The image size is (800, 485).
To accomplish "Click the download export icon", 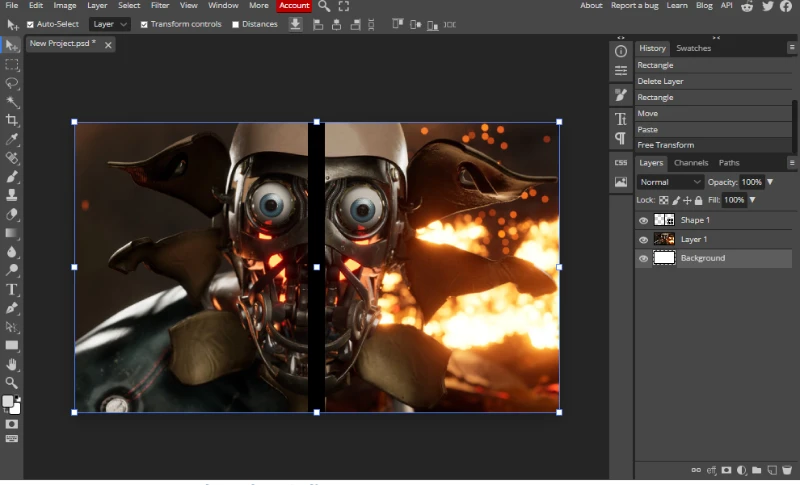I will tap(295, 24).
